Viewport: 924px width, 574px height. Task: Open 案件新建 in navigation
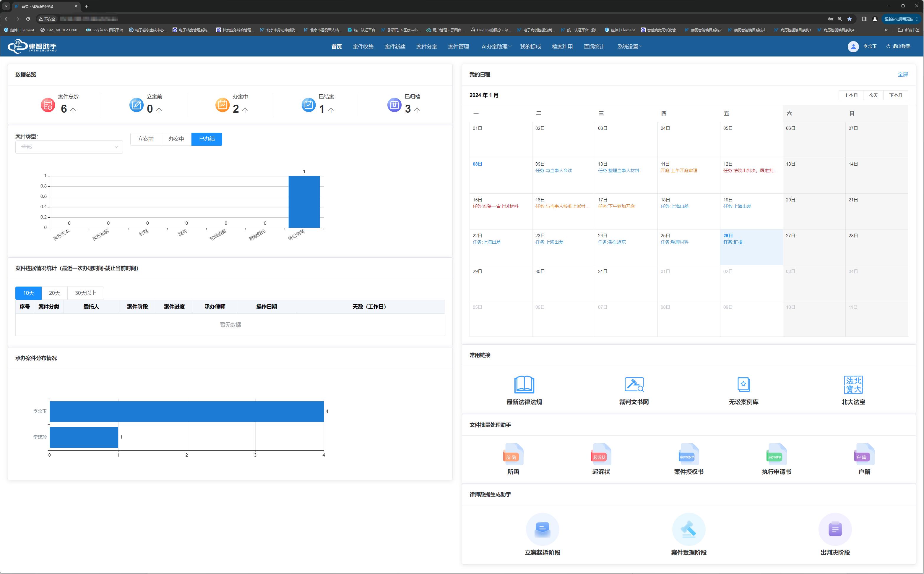pyautogui.click(x=395, y=46)
